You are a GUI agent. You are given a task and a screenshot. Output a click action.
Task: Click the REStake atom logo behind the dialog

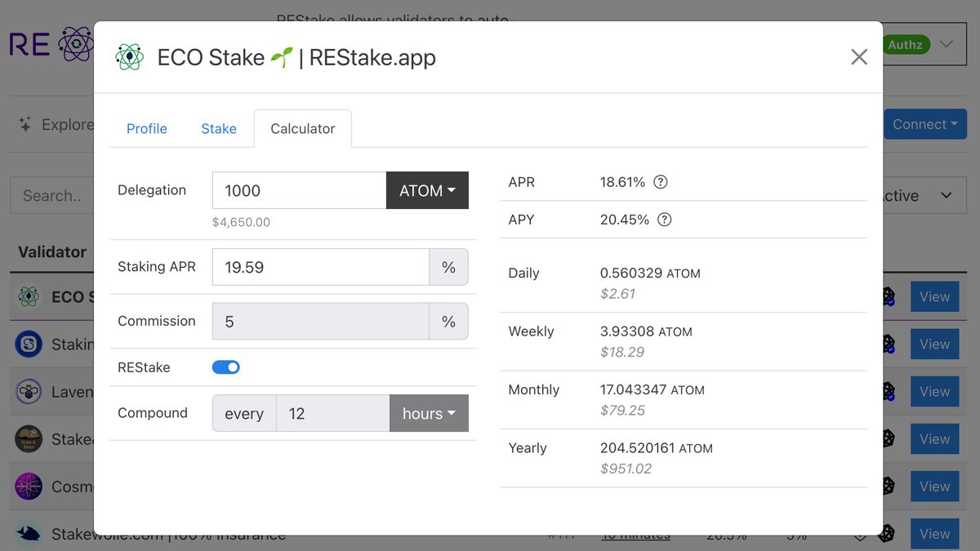(76, 44)
